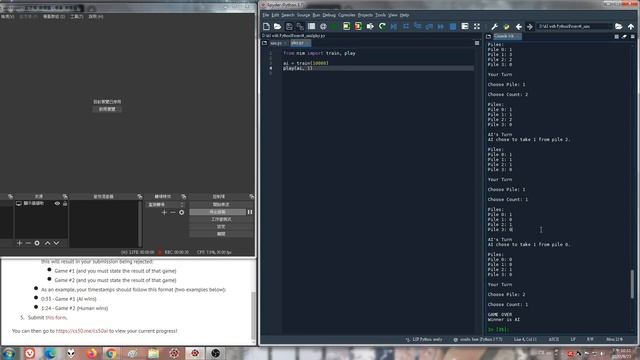The width and height of the screenshot is (640, 360).
Task: Open the cs50.me/cs50ai link
Action: pyautogui.click(x=82, y=331)
